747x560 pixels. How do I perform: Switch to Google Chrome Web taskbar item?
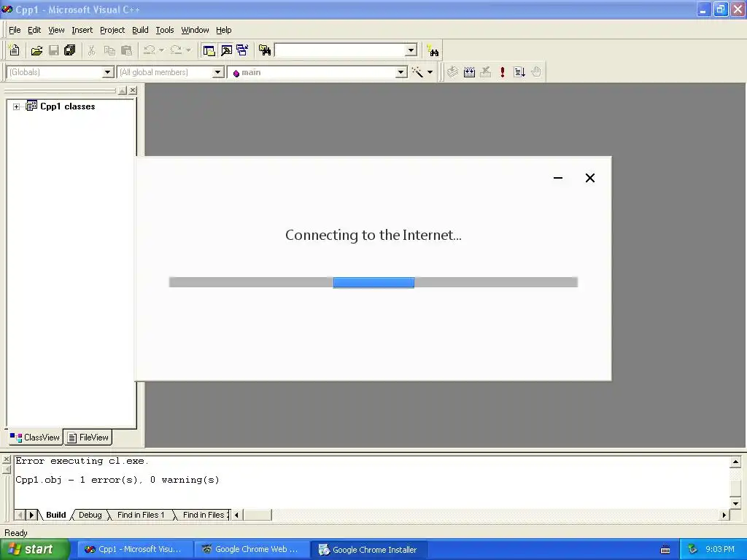click(252, 550)
